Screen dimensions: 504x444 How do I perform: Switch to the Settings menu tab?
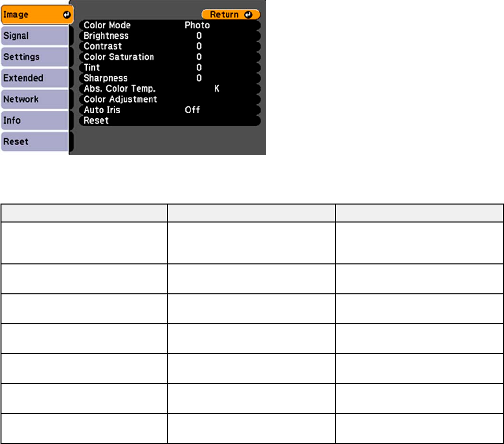coord(35,57)
